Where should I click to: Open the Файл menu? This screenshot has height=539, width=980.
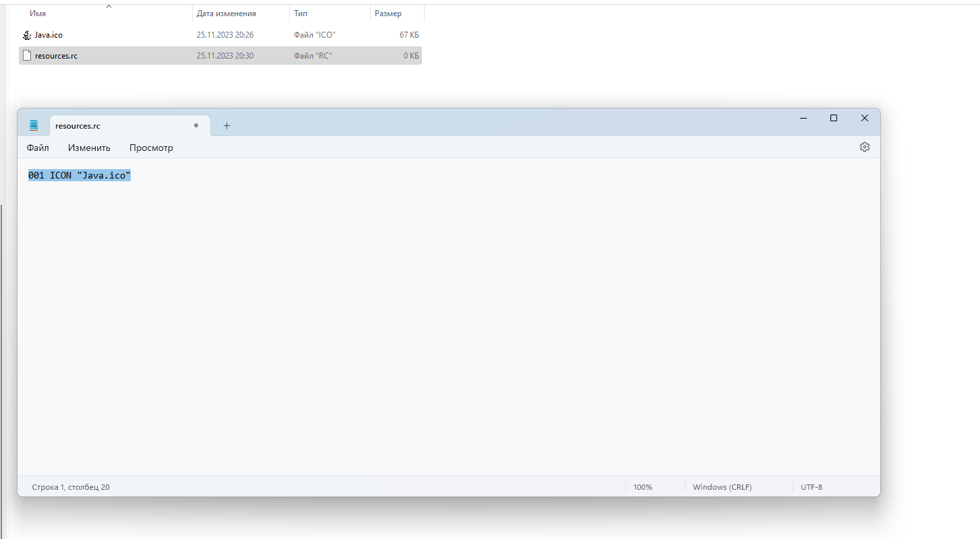click(38, 148)
